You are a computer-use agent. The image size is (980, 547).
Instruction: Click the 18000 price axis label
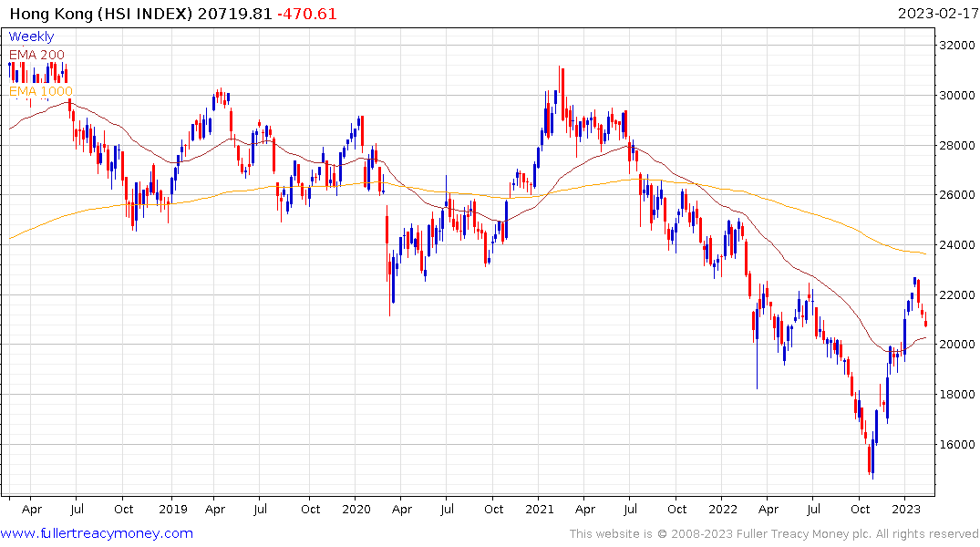[x=957, y=394]
